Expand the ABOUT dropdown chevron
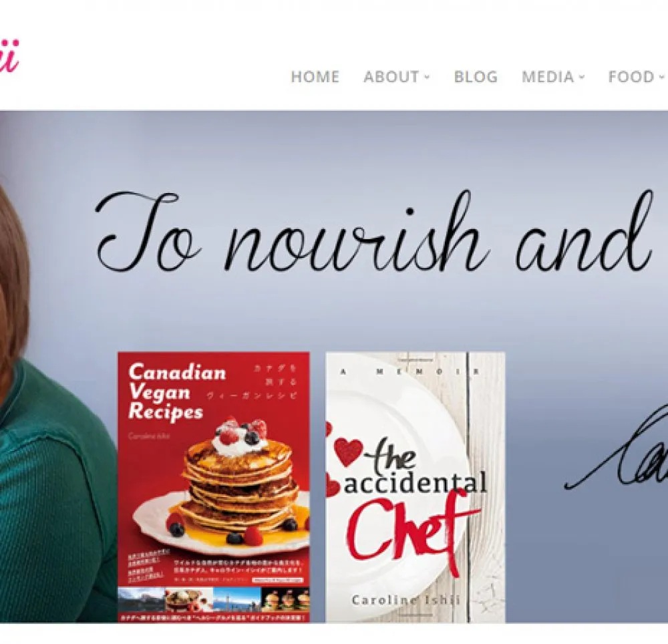This screenshot has width=668, height=644. (427, 77)
